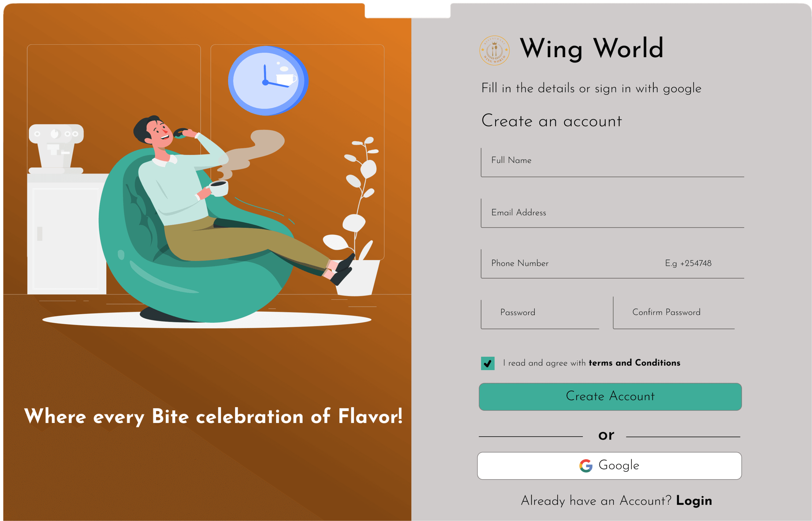Click the Google G logo icon

585,466
